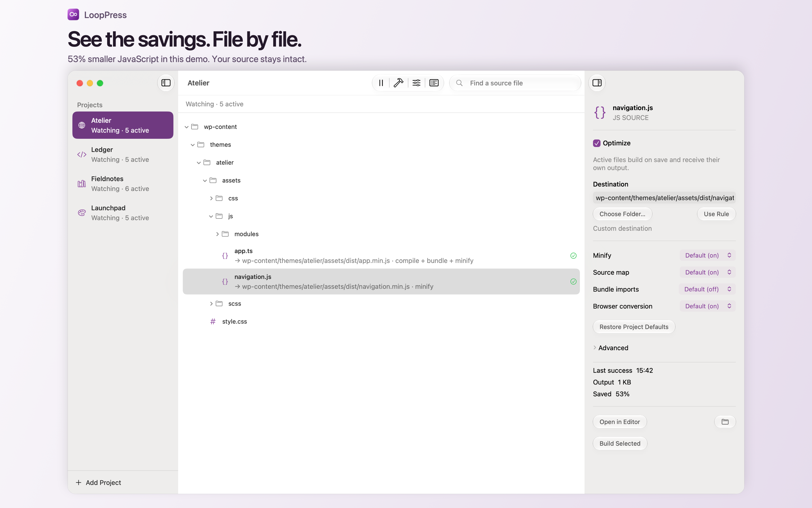Screen dimensions: 812x508
Task: Click the hammer build icon
Action: click(398, 83)
